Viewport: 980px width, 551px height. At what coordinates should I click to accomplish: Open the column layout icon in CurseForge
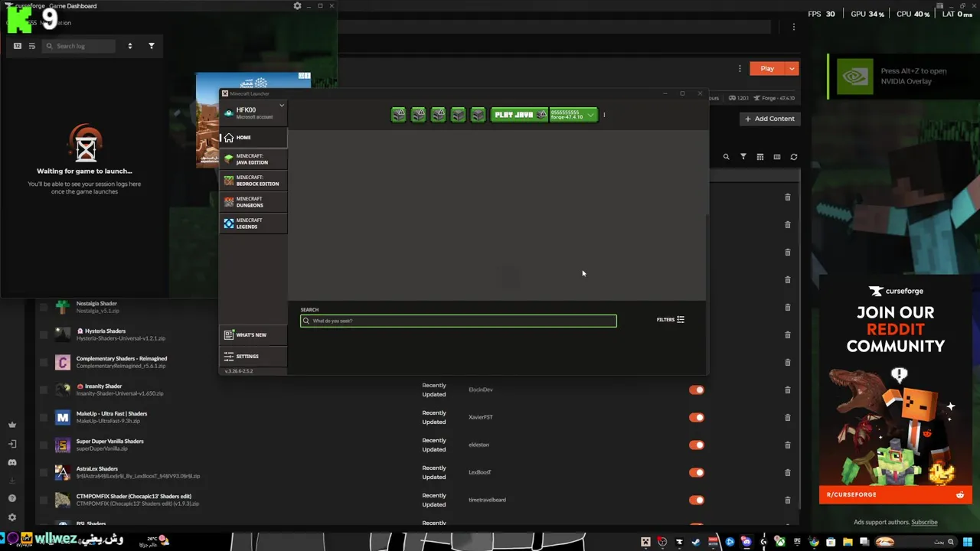[x=777, y=157]
